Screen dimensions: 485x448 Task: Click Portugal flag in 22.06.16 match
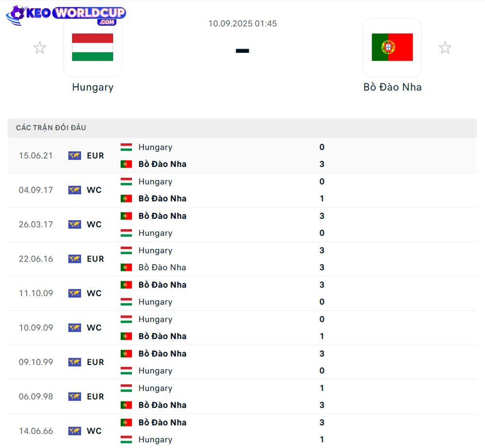tap(126, 267)
